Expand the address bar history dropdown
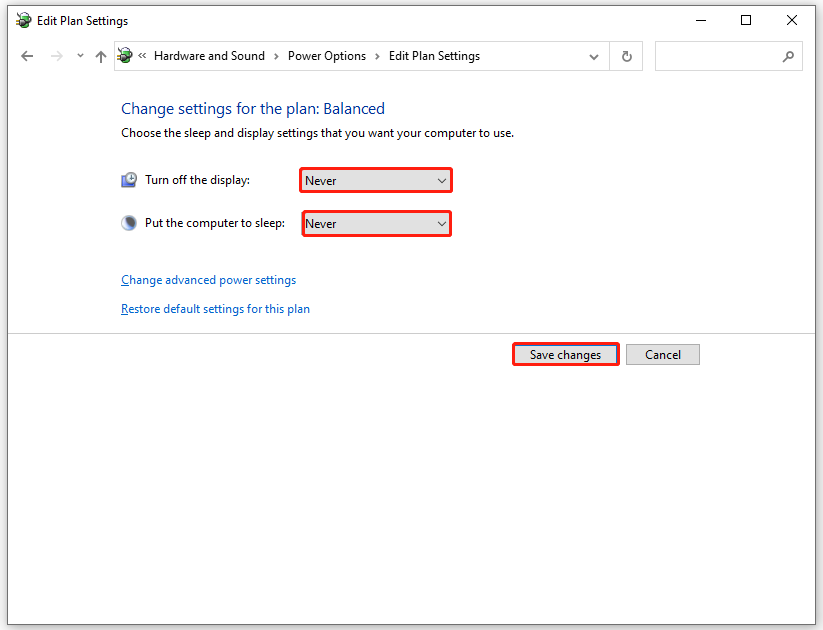Image resolution: width=823 pixels, height=630 pixels. click(594, 57)
